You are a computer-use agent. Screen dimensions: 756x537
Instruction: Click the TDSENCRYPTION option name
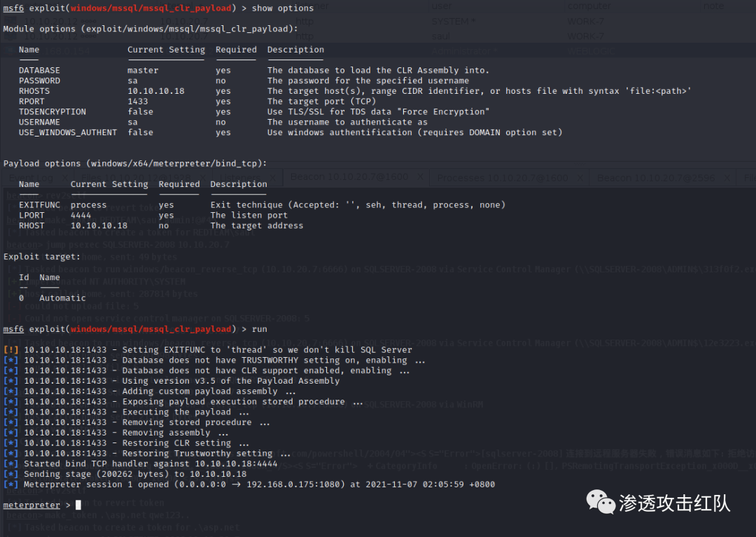click(x=52, y=112)
